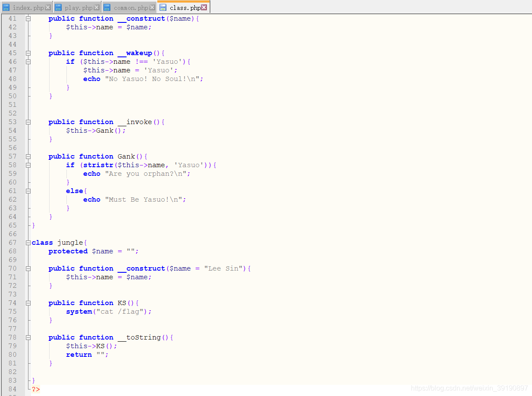Click the function name KS on line 74

(x=122, y=303)
